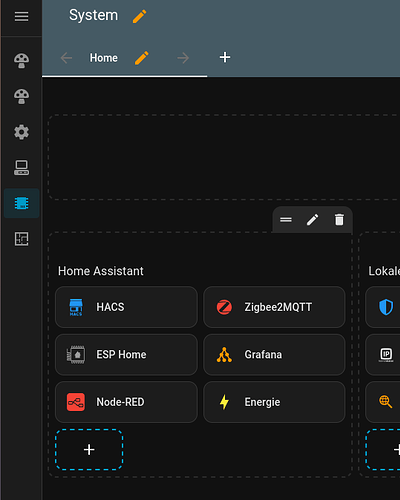
Task: Open the Grafana card
Action: (274, 355)
